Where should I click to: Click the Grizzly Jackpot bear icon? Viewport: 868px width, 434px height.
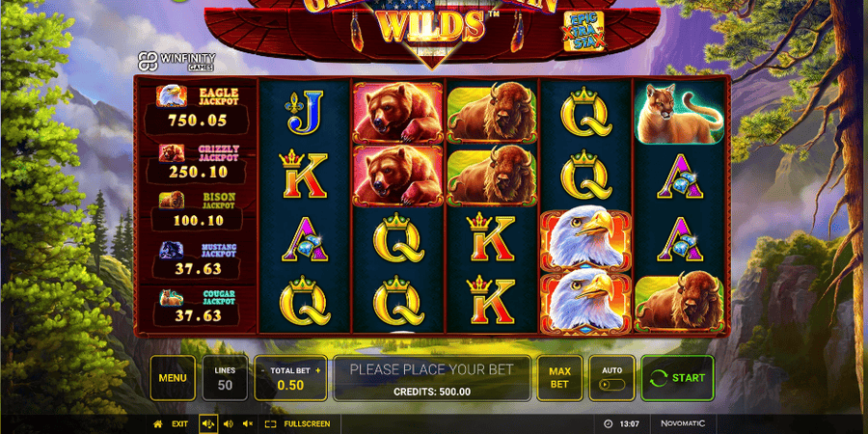(x=172, y=152)
